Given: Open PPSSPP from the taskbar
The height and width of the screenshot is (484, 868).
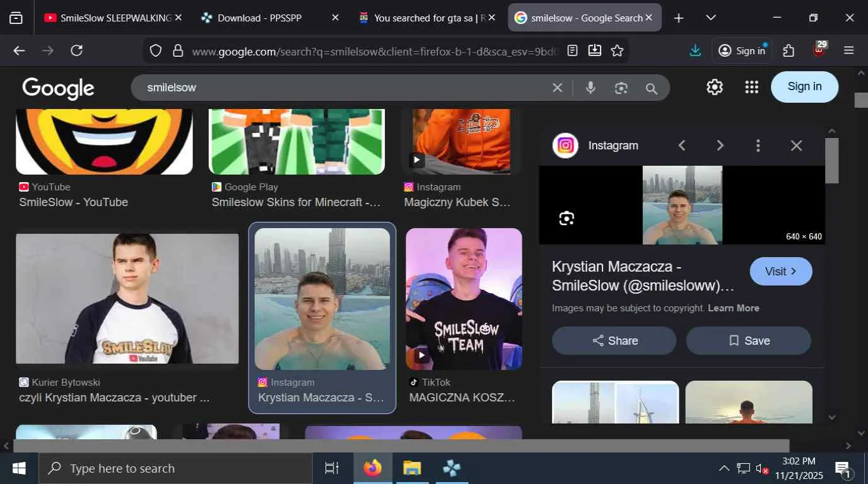Looking at the screenshot, I should tap(452, 468).
